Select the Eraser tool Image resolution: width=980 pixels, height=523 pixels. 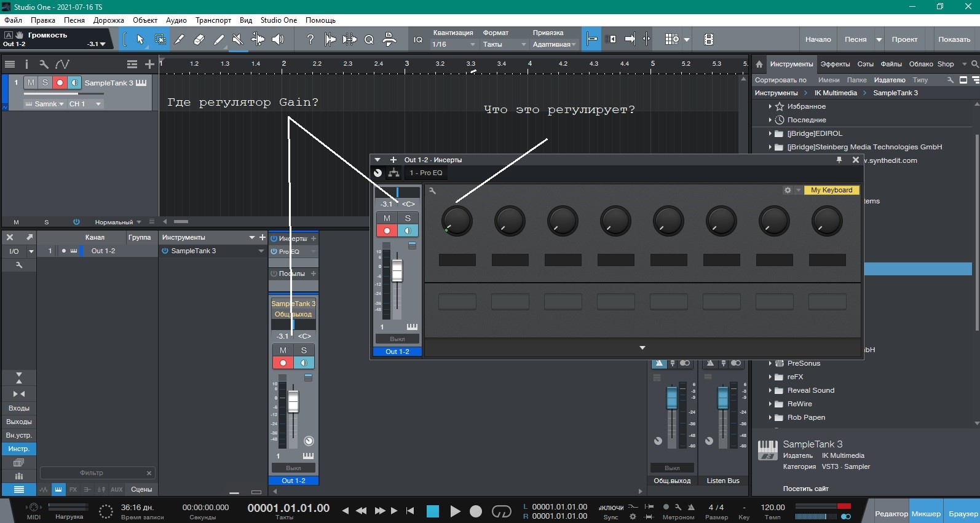(x=199, y=39)
